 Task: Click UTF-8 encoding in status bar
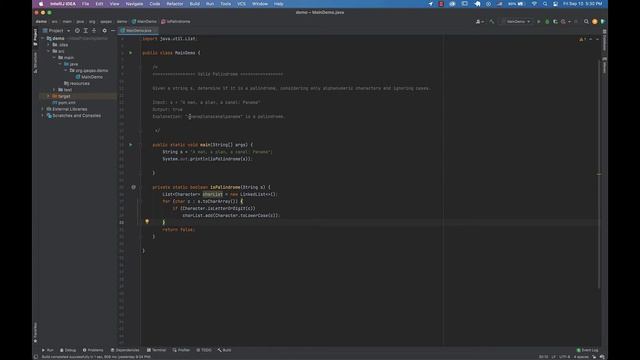(x=564, y=357)
